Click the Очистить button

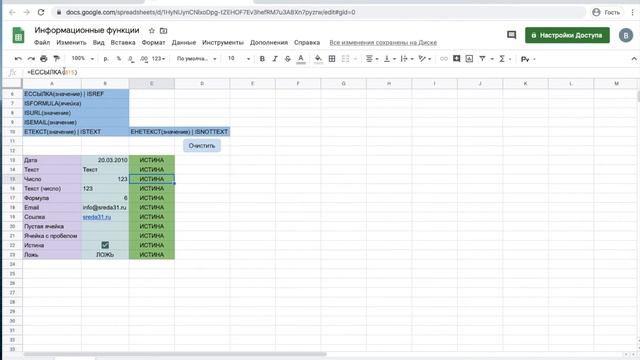coord(202,146)
